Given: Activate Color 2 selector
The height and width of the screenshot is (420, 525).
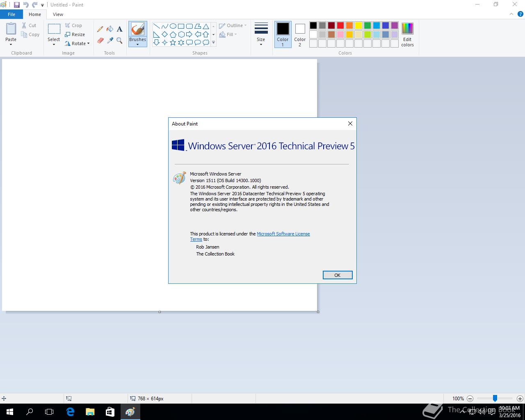Looking at the screenshot, I should tap(300, 34).
